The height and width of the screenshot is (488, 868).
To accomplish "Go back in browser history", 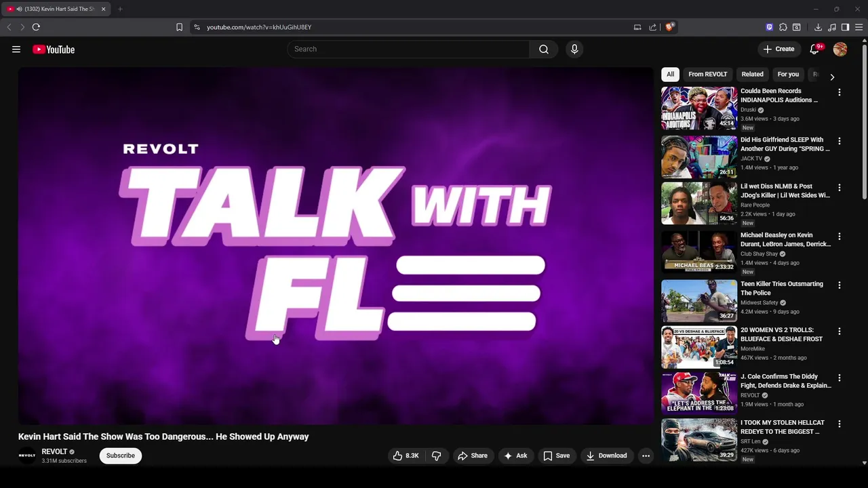I will click(9, 27).
